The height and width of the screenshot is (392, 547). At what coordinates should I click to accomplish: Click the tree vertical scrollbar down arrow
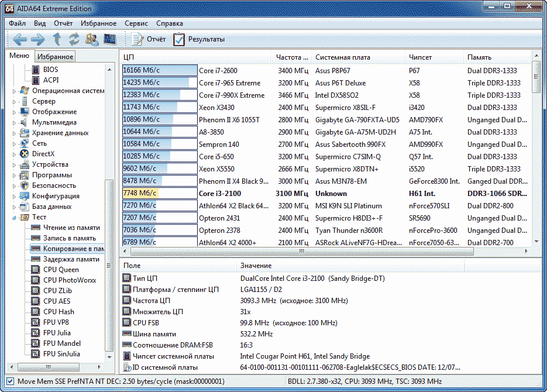tap(109, 357)
